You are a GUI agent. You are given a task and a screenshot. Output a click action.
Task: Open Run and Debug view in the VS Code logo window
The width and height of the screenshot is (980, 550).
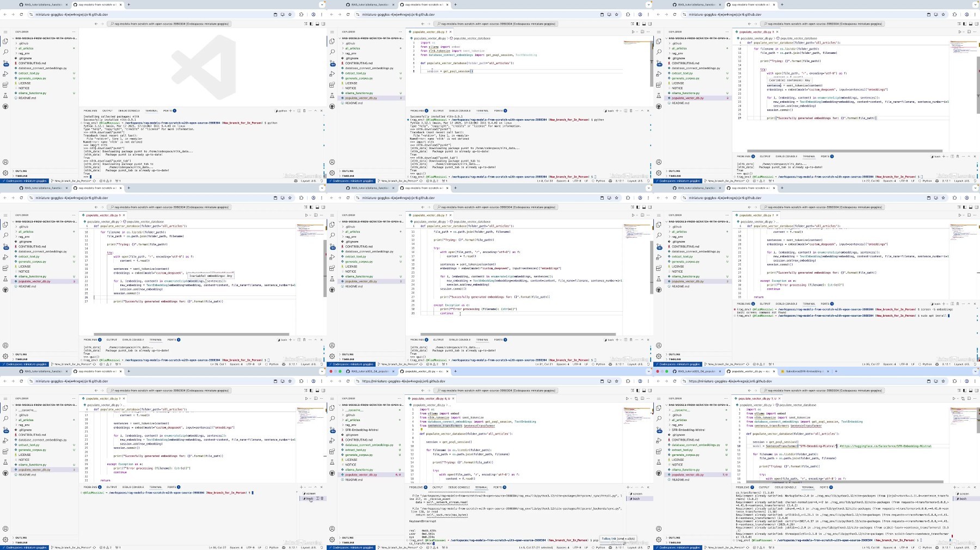click(x=5, y=73)
